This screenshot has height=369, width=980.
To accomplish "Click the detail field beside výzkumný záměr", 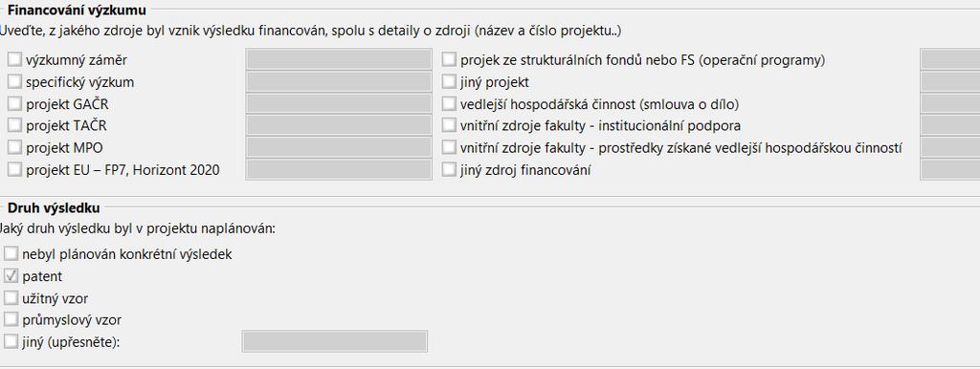I will [x=339, y=60].
